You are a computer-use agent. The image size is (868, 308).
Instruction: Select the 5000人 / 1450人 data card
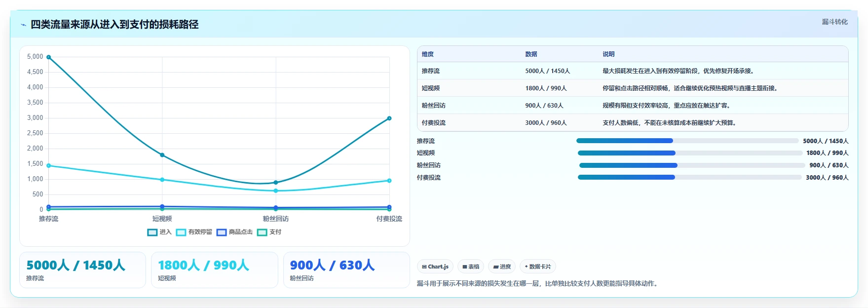[x=82, y=270]
